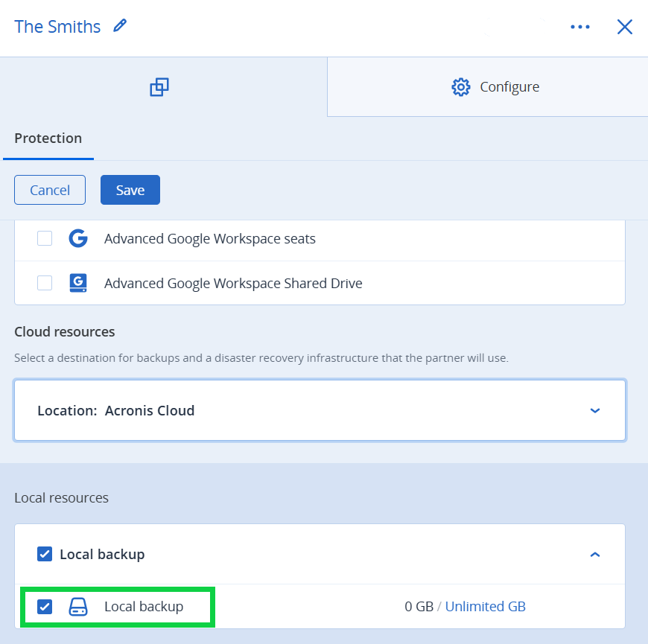Uncheck the Local backup section checkbox
This screenshot has height=644, width=648.
click(45, 554)
